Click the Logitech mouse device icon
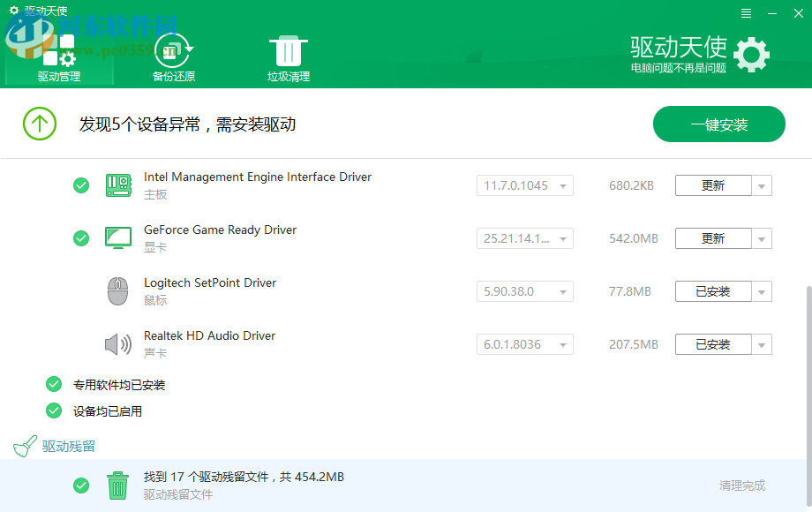 pos(118,291)
